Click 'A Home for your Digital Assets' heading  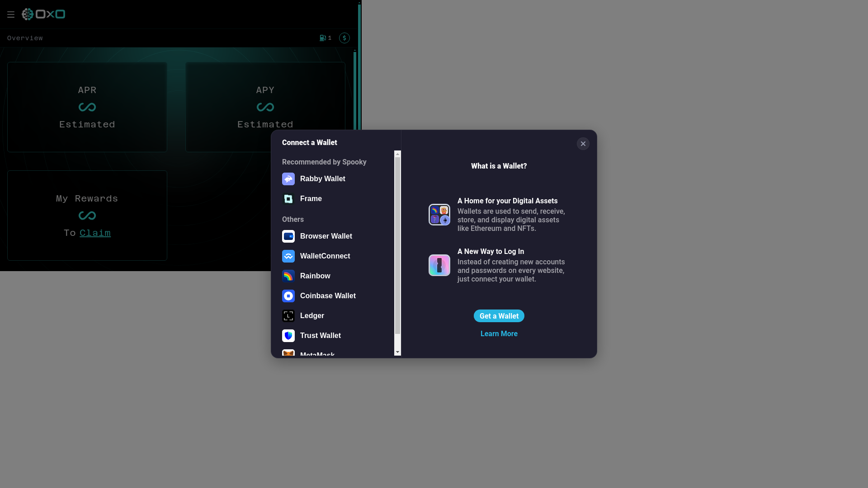click(x=507, y=201)
